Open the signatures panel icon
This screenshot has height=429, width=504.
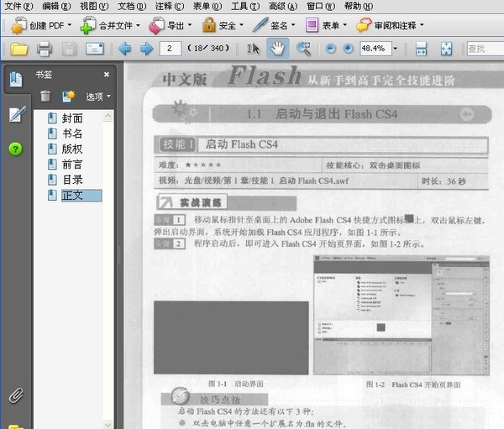coord(17,114)
